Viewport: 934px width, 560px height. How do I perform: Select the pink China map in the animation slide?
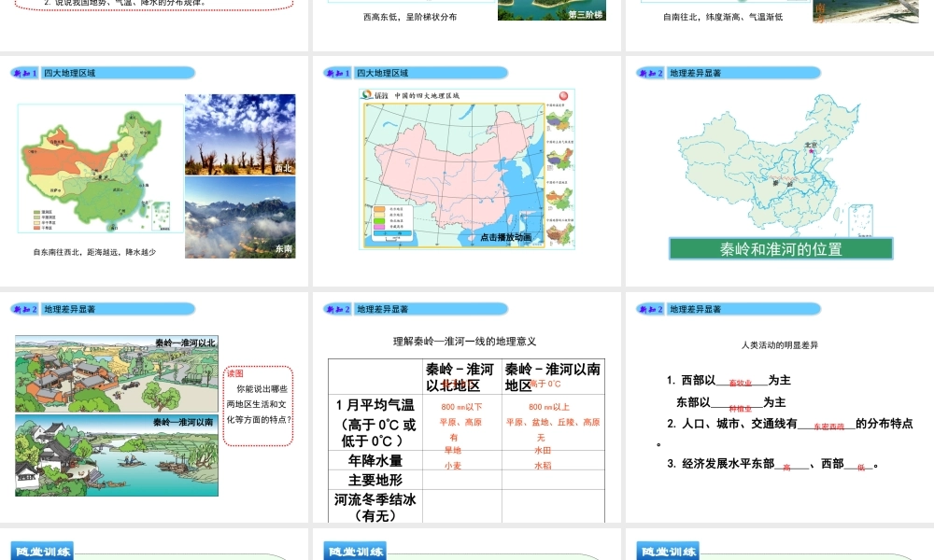(455, 175)
